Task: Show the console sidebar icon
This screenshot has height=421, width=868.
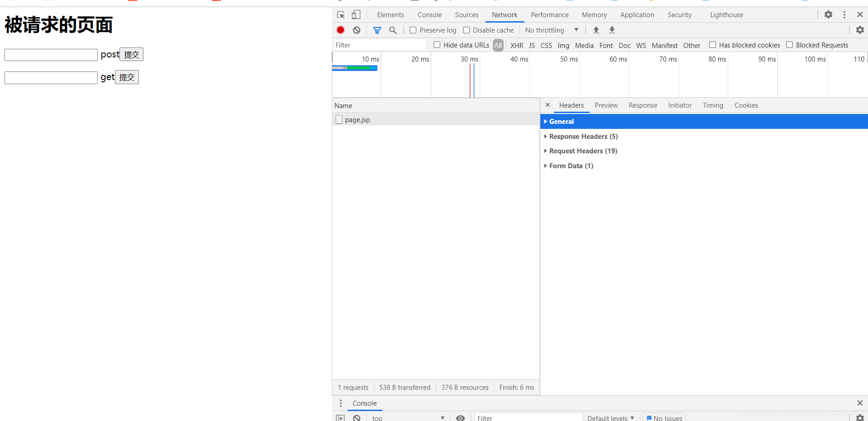Action: click(x=340, y=418)
